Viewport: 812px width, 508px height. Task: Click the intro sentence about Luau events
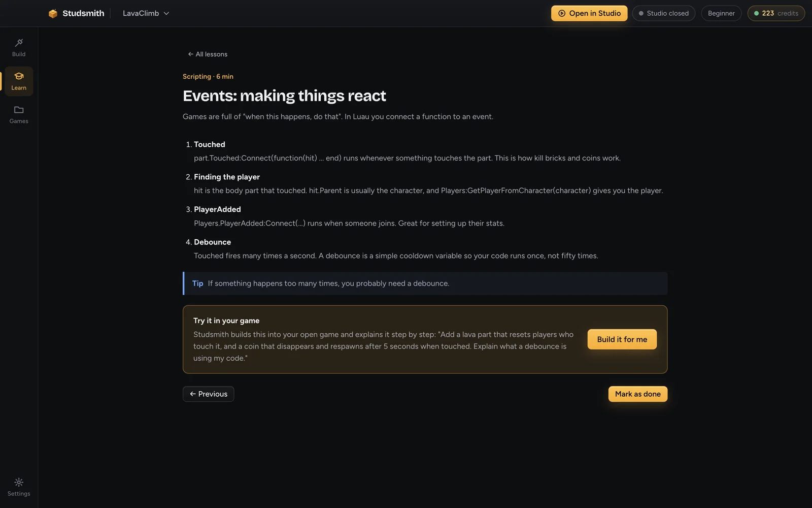338,117
